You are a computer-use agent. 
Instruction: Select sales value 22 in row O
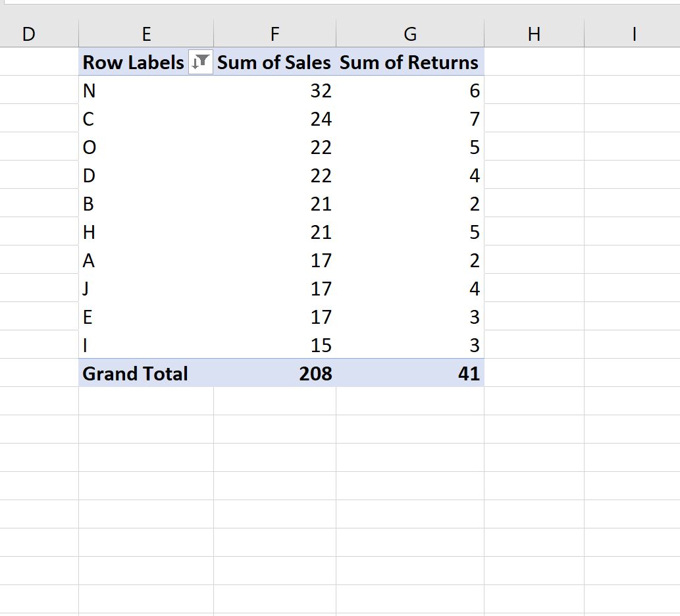click(x=275, y=147)
